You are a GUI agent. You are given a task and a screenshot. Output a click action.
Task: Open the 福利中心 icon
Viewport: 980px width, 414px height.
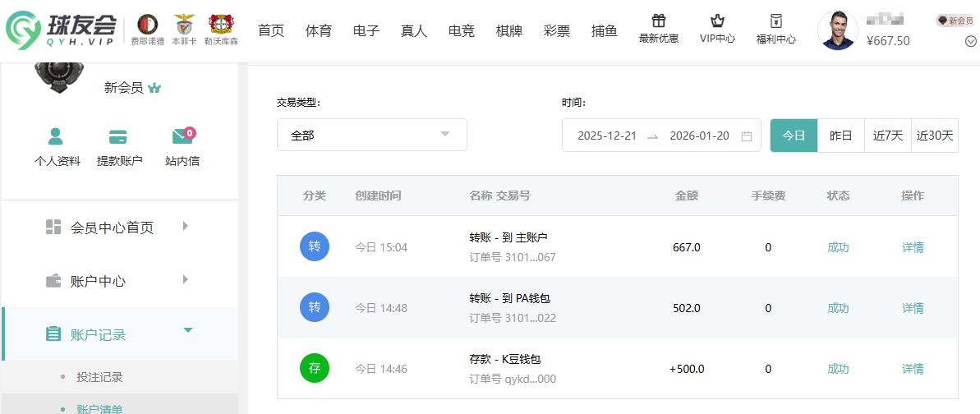pyautogui.click(x=775, y=21)
